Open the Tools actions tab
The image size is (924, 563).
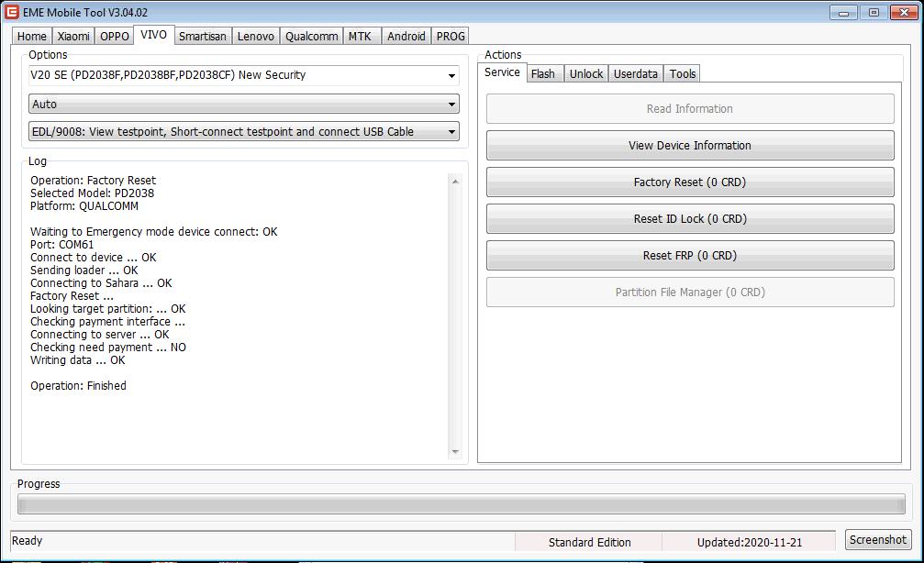[x=683, y=73]
